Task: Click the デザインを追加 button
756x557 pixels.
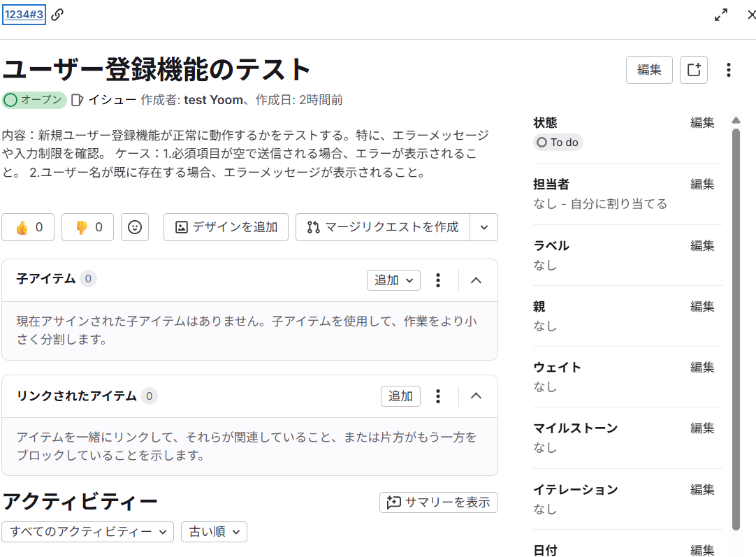Action: [x=226, y=227]
